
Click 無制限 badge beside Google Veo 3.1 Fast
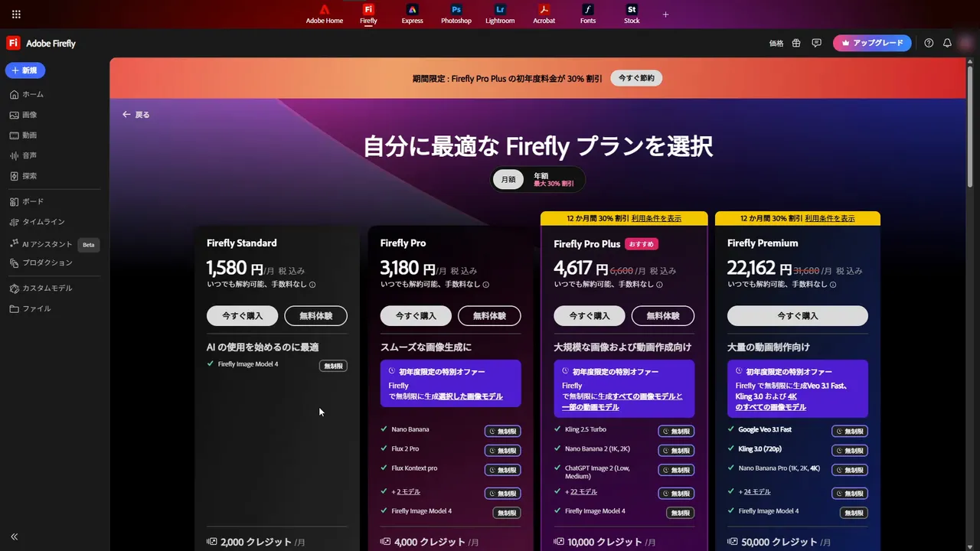(x=850, y=432)
